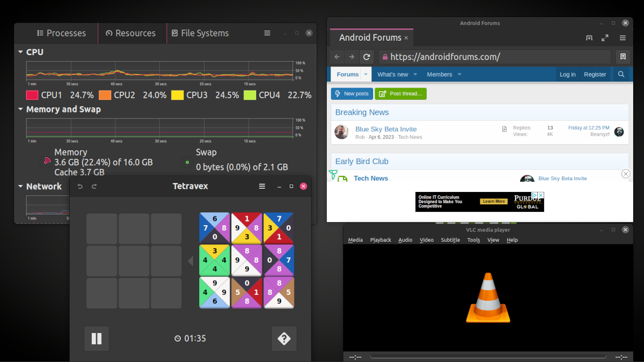Collapse the CPU section
The width and height of the screenshot is (644, 362).
20,52
